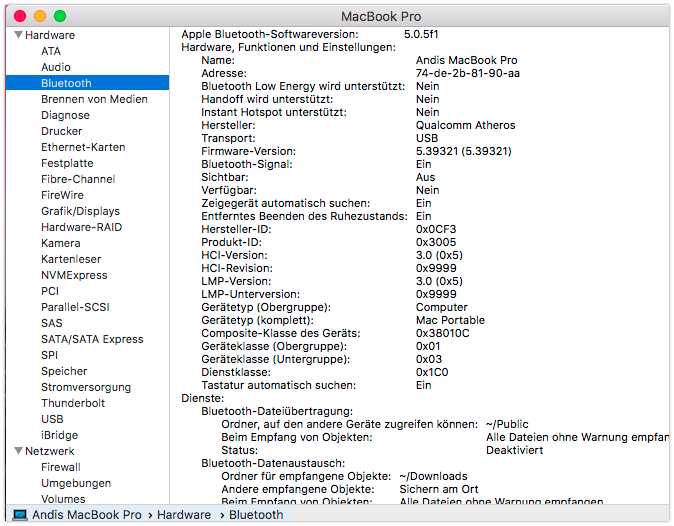Click the Qualcomm Atheros manufacturer value
The width and height of the screenshot is (674, 526).
(x=466, y=125)
